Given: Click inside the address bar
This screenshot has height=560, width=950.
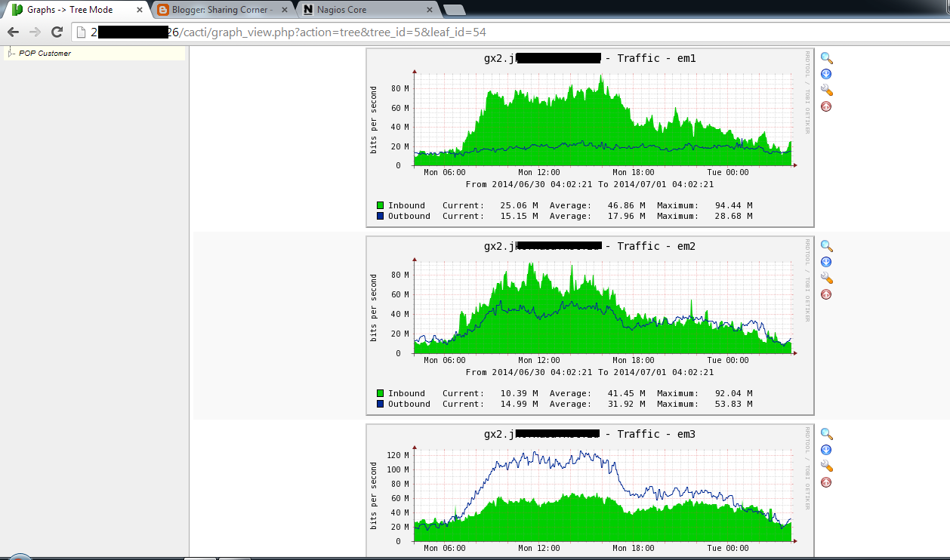Looking at the screenshot, I should point(453,32).
